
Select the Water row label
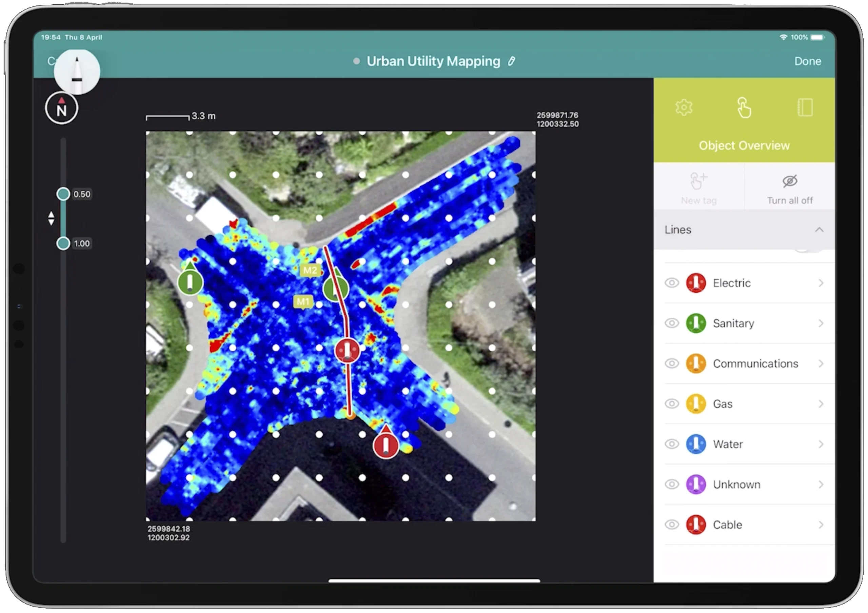pyautogui.click(x=728, y=444)
